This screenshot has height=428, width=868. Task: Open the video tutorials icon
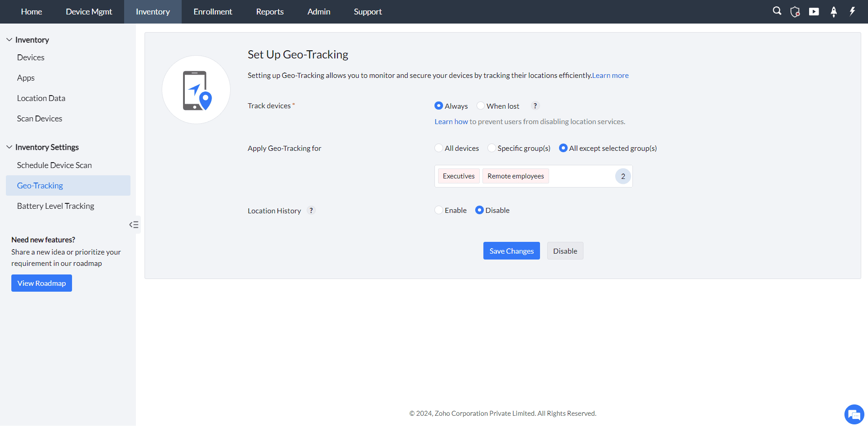(814, 11)
